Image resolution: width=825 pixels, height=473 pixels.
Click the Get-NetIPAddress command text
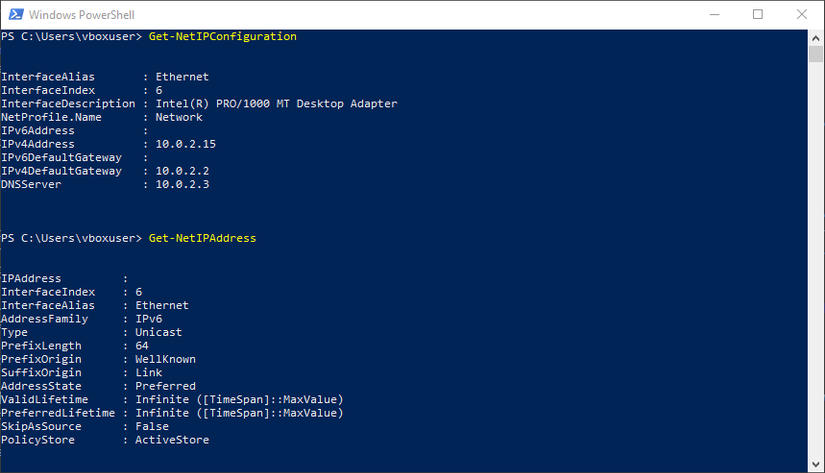click(202, 238)
